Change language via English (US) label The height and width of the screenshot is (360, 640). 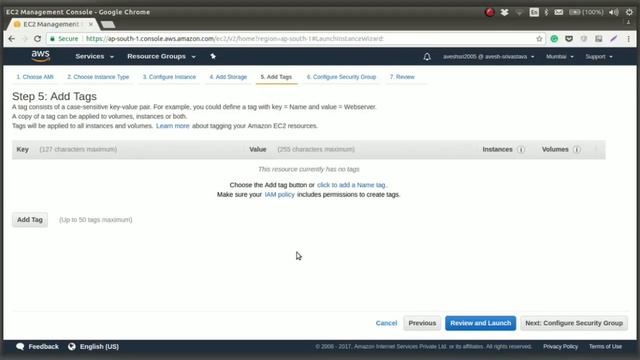pyautogui.click(x=99, y=347)
